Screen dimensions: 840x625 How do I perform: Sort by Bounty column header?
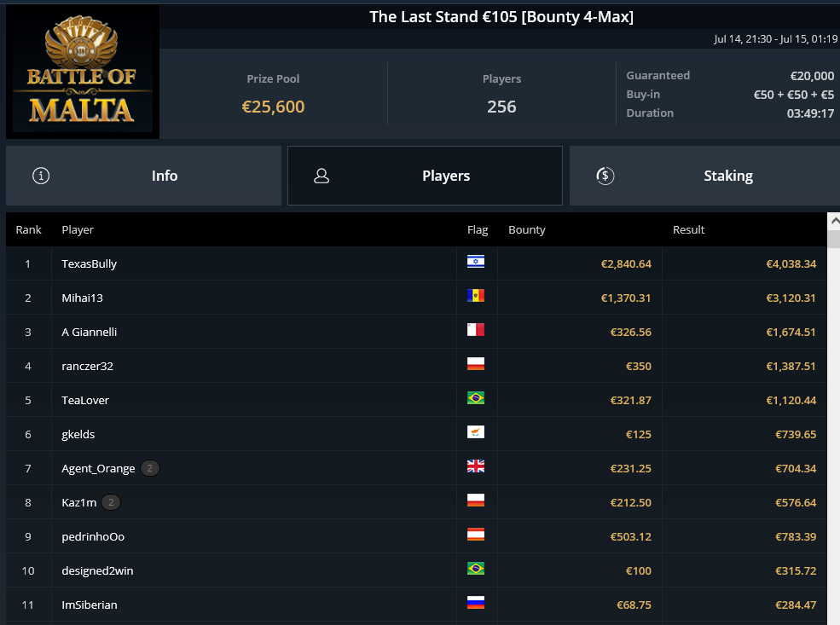527,229
